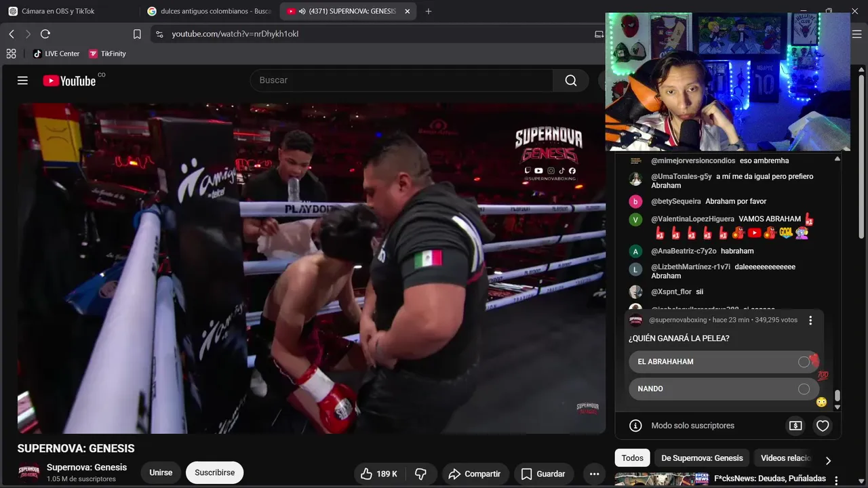868x488 pixels.
Task: Click the Buscar search field
Action: click(x=401, y=80)
